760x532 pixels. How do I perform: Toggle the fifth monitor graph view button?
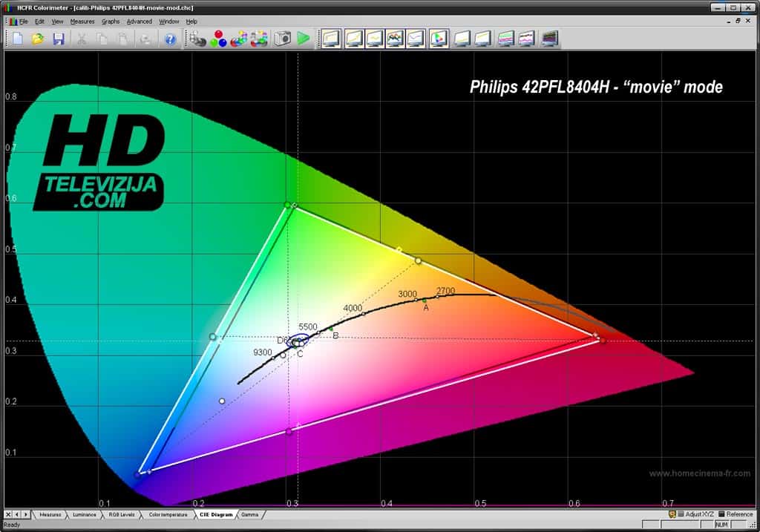tap(416, 39)
